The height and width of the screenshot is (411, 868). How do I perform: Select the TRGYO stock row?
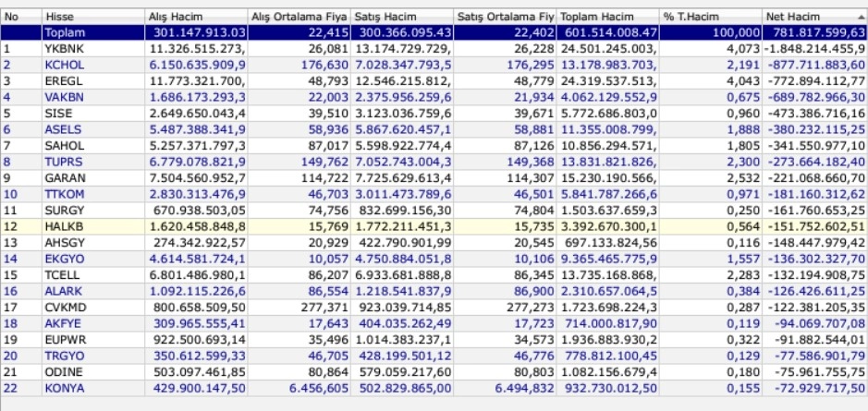coord(434,356)
